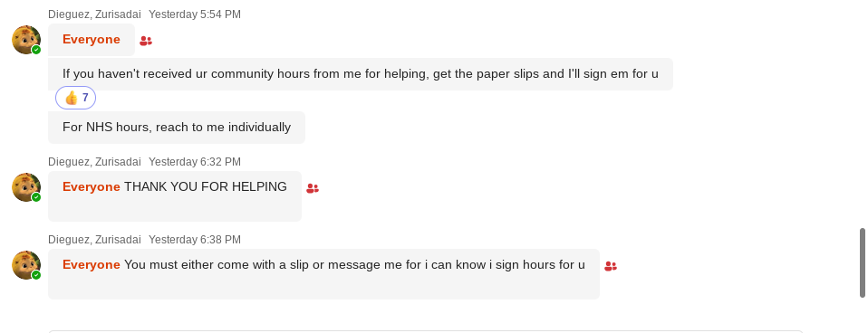Open the sender avatar on the 6:38 PM message
Screen dimensions: 868x333
coord(26,265)
